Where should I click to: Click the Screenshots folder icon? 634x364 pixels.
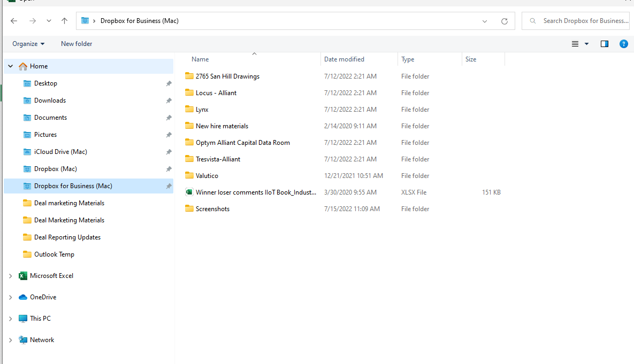click(189, 208)
